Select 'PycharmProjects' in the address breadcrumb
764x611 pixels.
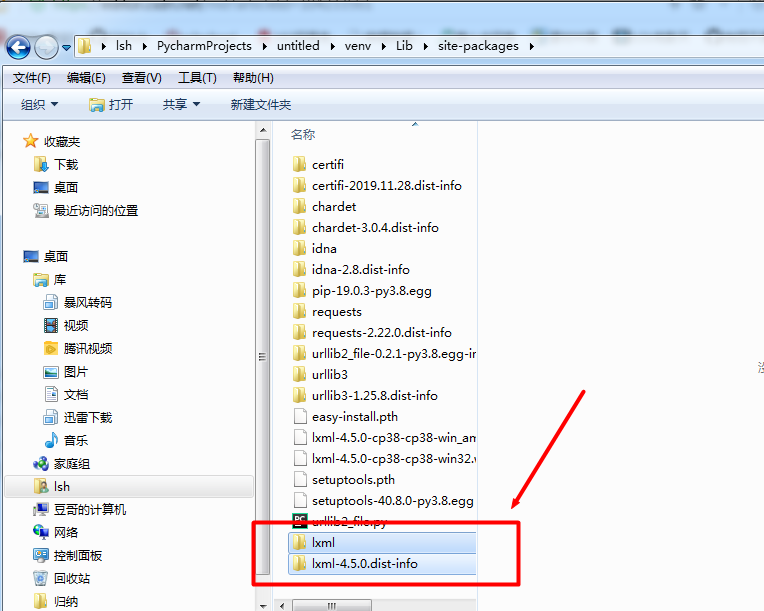tap(204, 46)
